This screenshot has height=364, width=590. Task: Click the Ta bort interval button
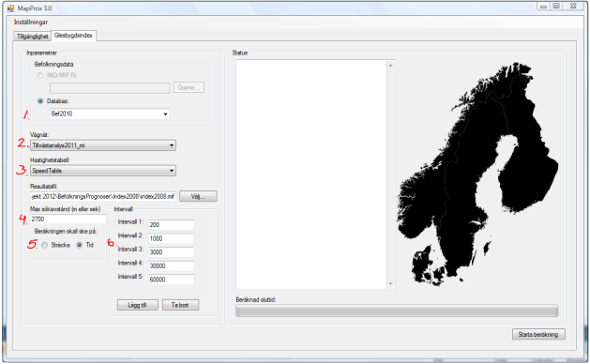[x=180, y=305]
